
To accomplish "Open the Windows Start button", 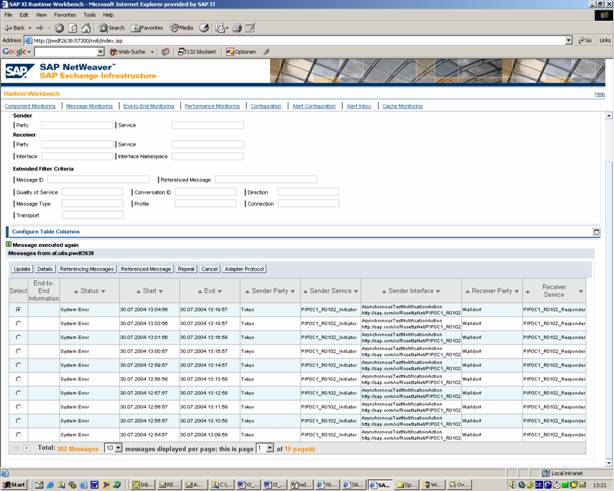I will coord(14,485).
